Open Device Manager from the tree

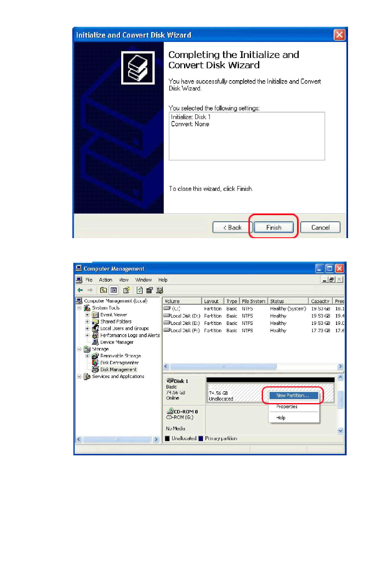click(117, 342)
